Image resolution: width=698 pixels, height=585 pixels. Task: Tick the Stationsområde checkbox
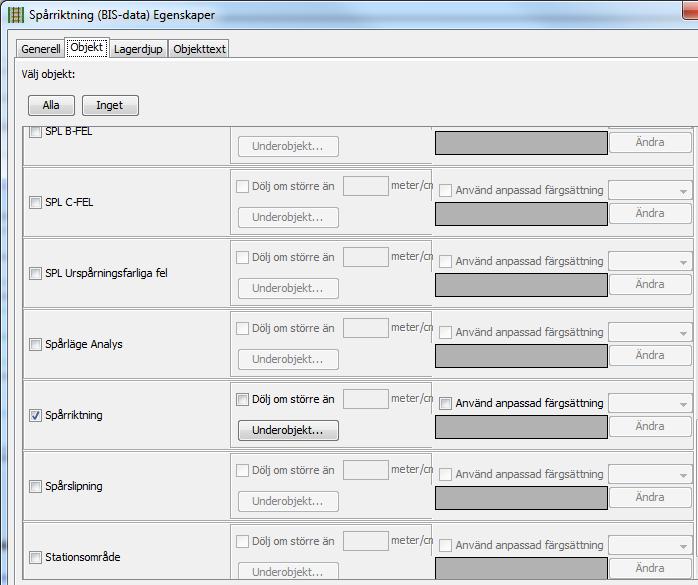click(35, 557)
